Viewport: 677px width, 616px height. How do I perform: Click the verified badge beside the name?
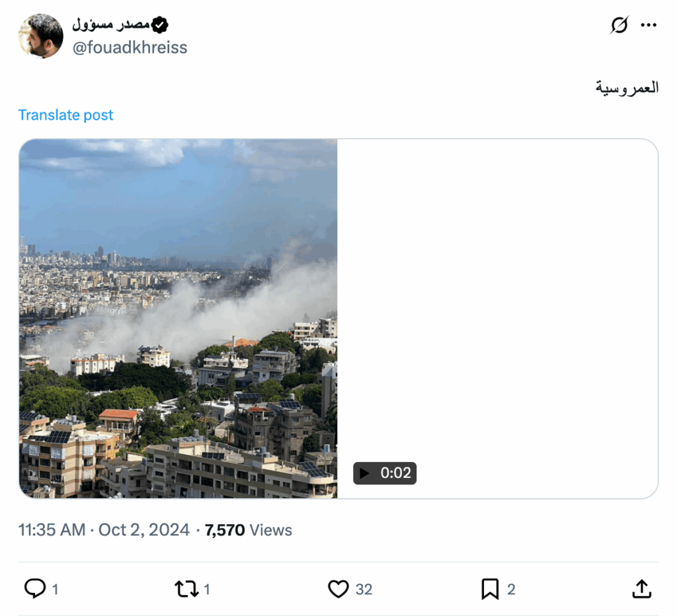coord(160,26)
